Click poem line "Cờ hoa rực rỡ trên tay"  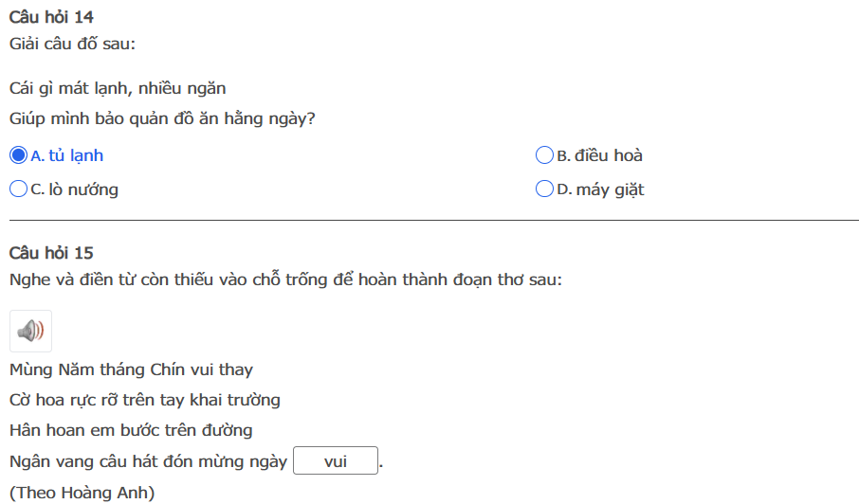coord(145,400)
